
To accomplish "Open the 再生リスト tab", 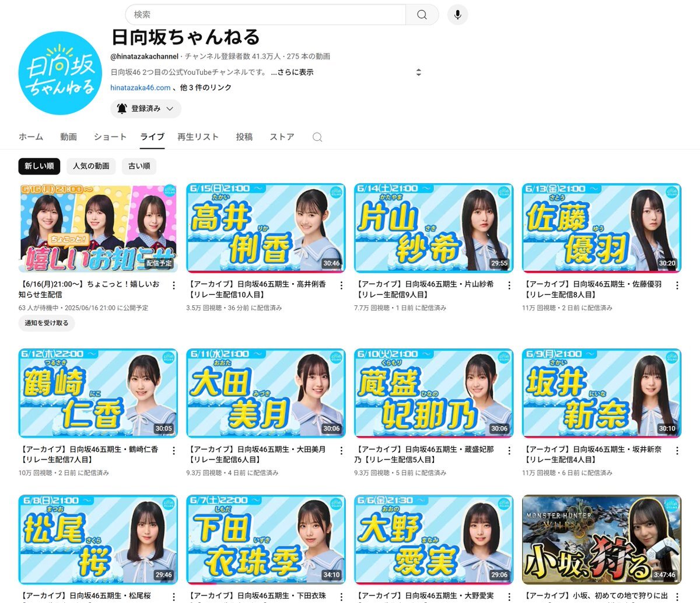I will 198,137.
